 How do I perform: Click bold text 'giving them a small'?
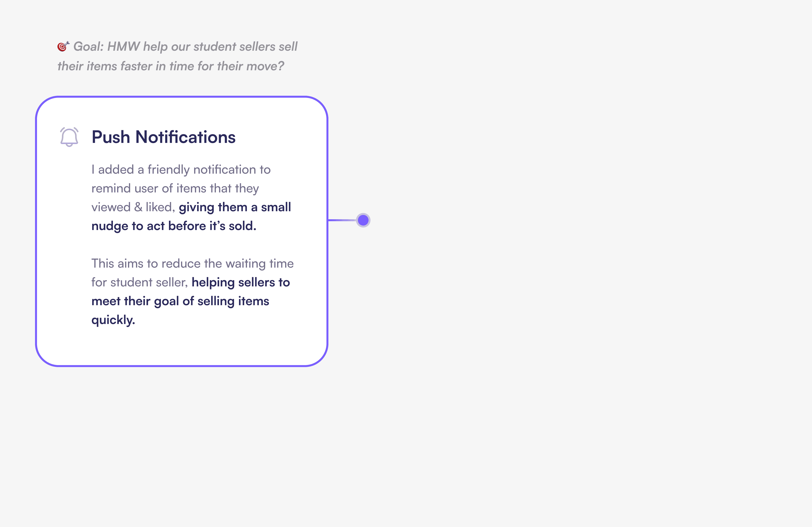[235, 207]
